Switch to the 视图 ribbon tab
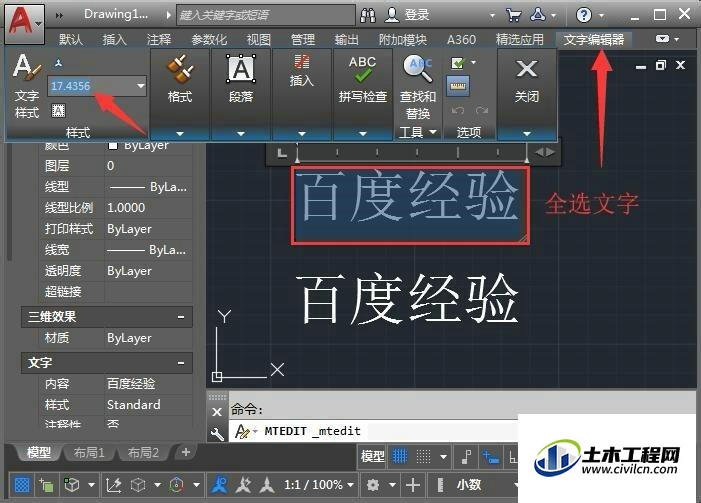Screen dimensions: 701x503 tap(258, 40)
